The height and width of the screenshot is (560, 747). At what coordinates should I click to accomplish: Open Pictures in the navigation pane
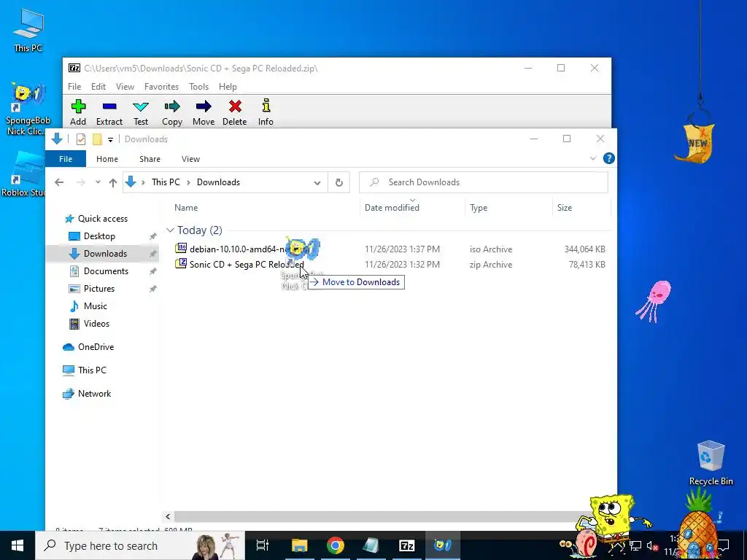pyautogui.click(x=99, y=289)
